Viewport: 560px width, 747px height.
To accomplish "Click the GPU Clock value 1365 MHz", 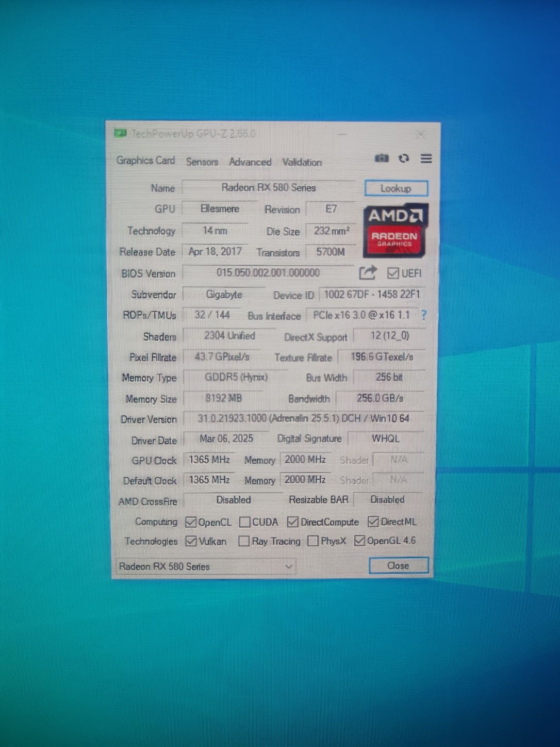I will (x=209, y=460).
